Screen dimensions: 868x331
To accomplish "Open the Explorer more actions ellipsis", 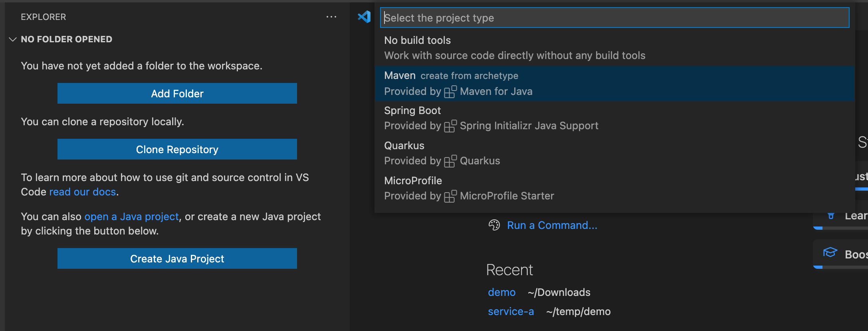I will [x=331, y=17].
